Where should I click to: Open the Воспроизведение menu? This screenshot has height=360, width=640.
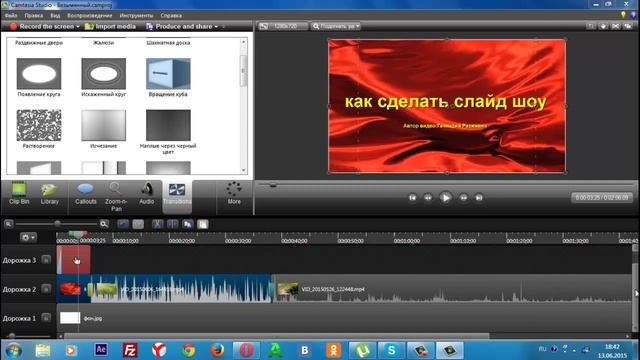[x=89, y=16]
